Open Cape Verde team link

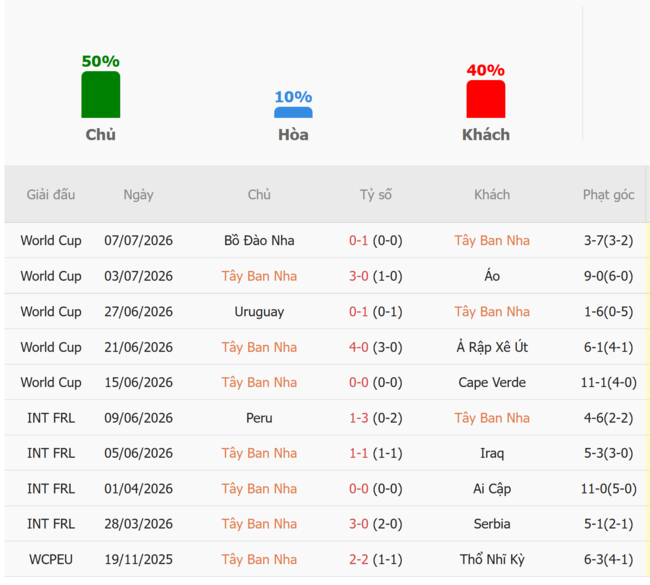[492, 382]
